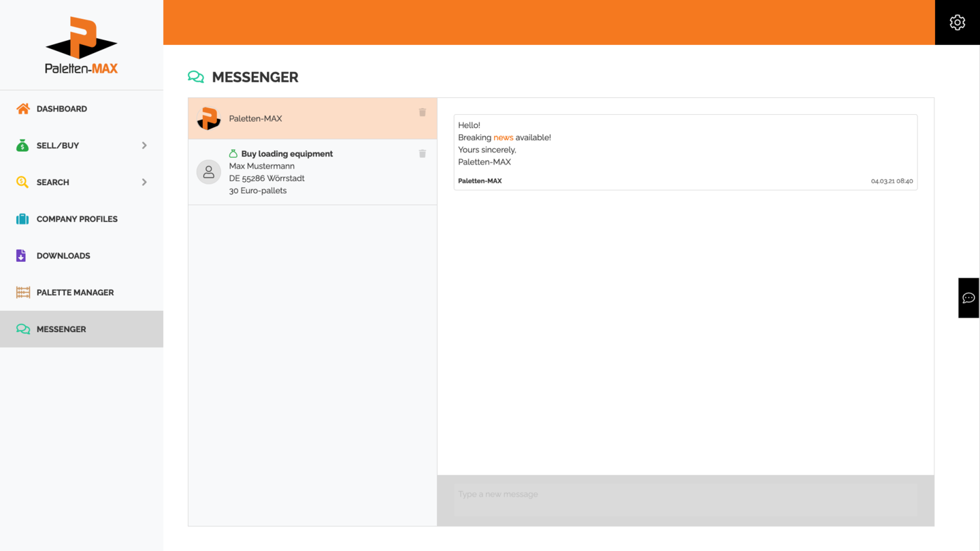Follow the orange news link
This screenshot has width=980, height=551.
(503, 137)
